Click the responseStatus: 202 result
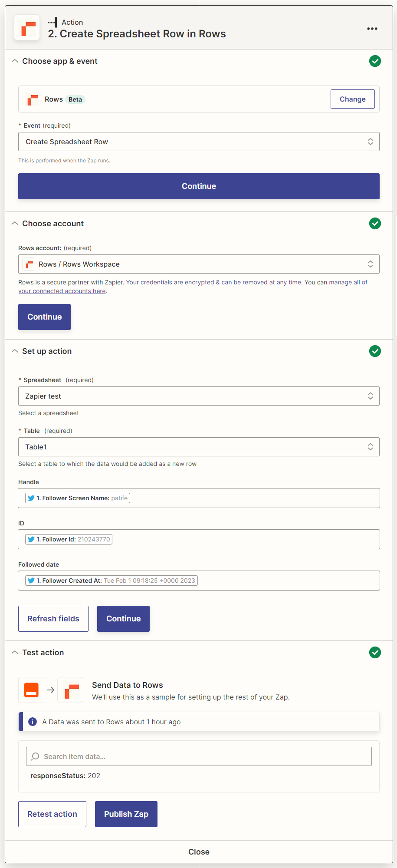Screen dimensions: 397x868 coord(65,776)
